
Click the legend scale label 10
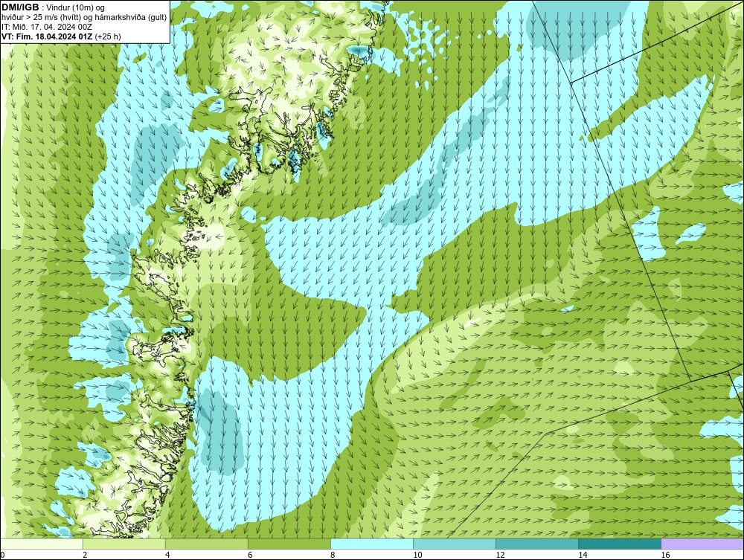(x=417, y=555)
